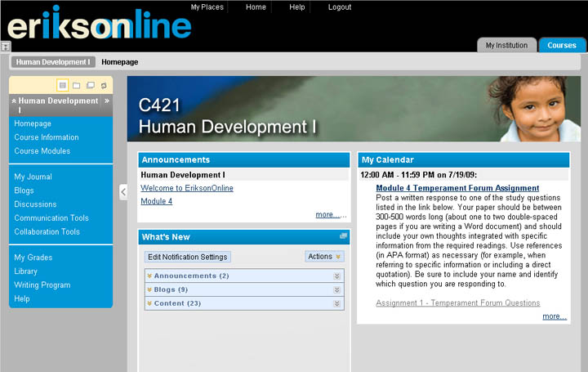
Task: Open Library in the sidebar
Action: click(25, 271)
